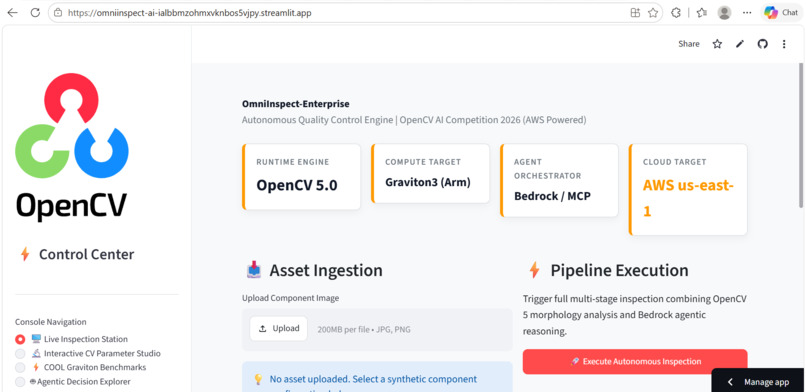This screenshot has width=806, height=392.
Task: Open the GitHub repository icon
Action: tap(762, 44)
